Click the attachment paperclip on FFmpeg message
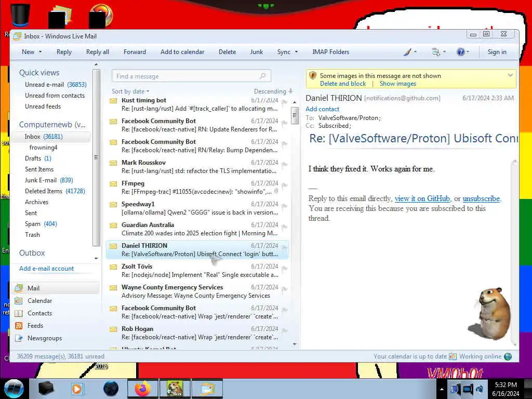The height and width of the screenshot is (399, 532). click(x=276, y=191)
